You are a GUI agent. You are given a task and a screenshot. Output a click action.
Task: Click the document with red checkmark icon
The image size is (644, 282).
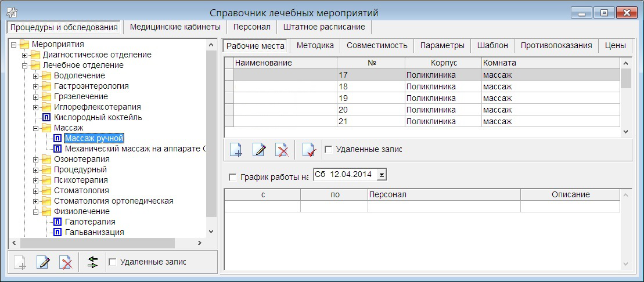coord(309,150)
